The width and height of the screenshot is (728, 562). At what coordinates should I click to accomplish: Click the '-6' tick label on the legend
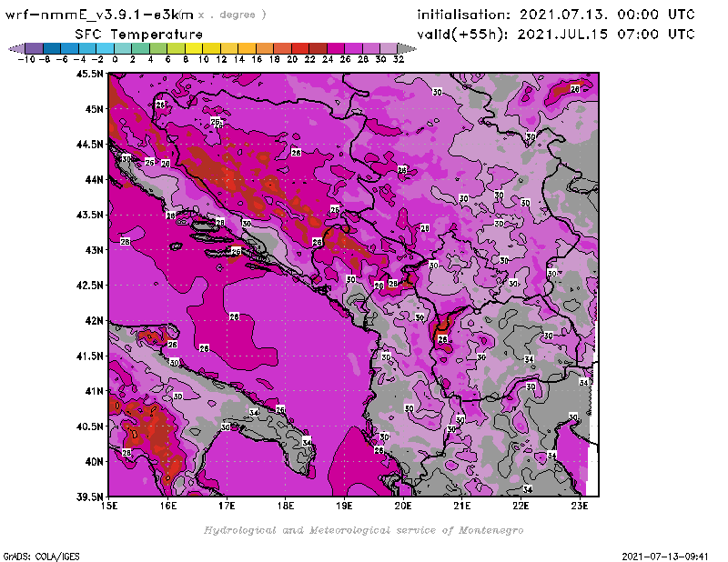[x=62, y=59]
